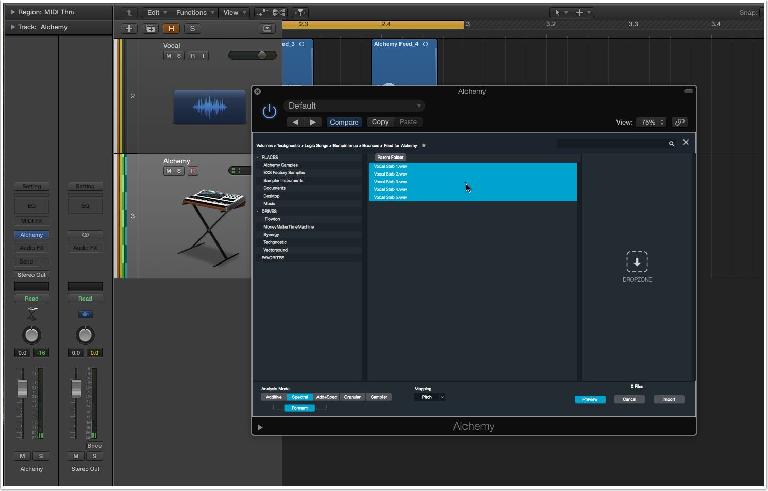The width and height of the screenshot is (768, 491).
Task: Expand the Region: MIDI Thru disclosure triangle
Action: tap(12, 12)
